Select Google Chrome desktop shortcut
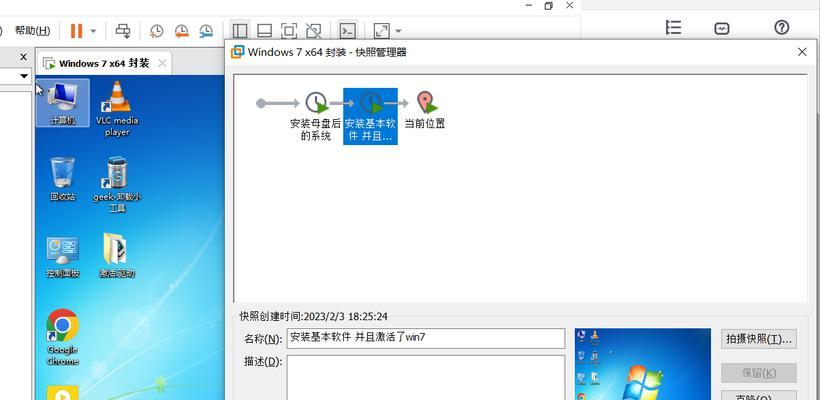 (63, 337)
